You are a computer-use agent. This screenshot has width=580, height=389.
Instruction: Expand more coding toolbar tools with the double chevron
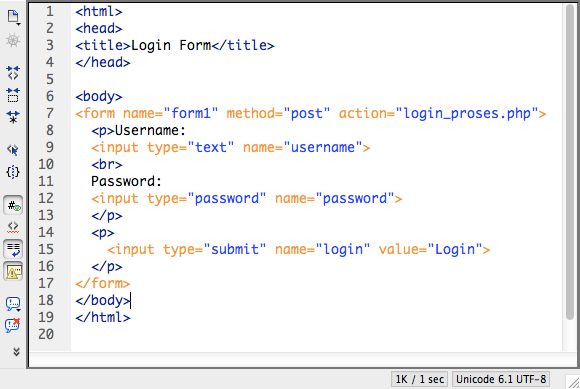click(16, 352)
